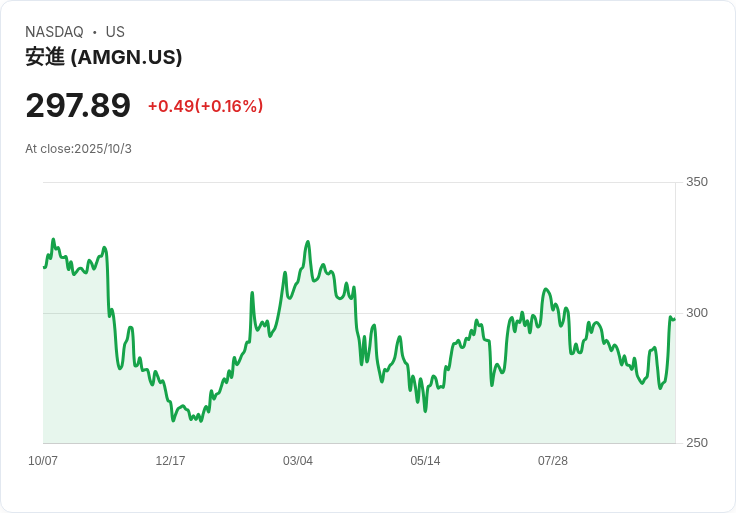The width and height of the screenshot is (736, 513).
Task: Click the 350 price axis label
Action: (x=697, y=182)
